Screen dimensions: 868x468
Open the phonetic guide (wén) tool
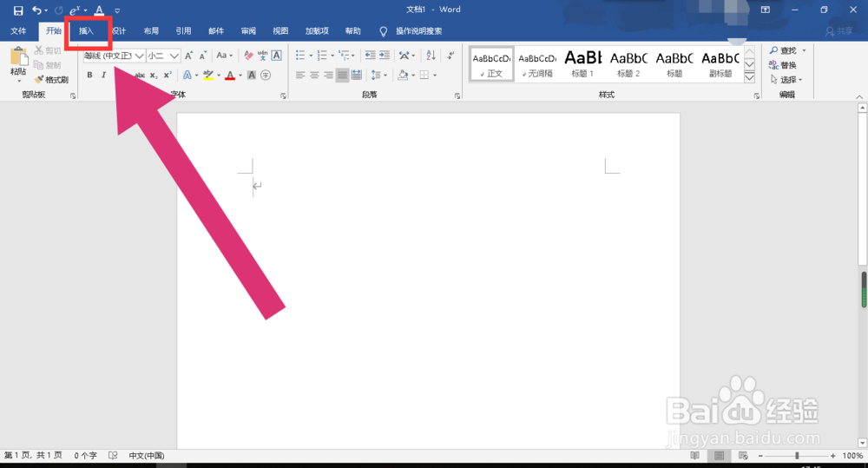click(x=262, y=56)
